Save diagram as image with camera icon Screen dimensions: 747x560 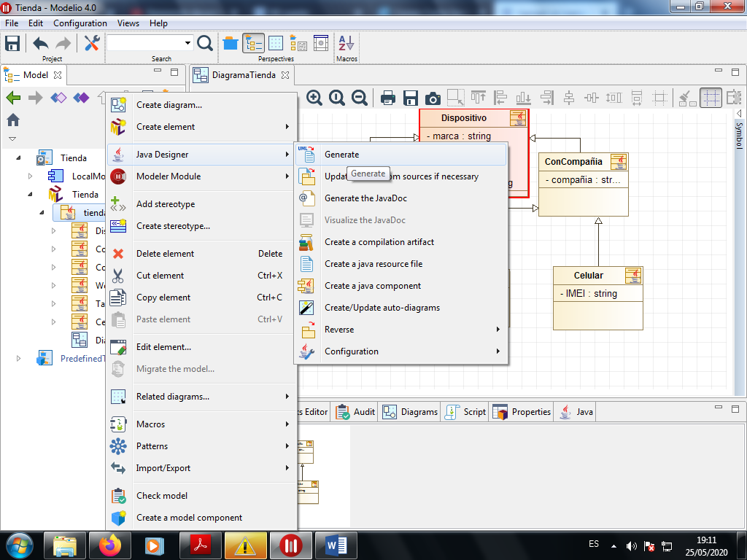coord(433,98)
